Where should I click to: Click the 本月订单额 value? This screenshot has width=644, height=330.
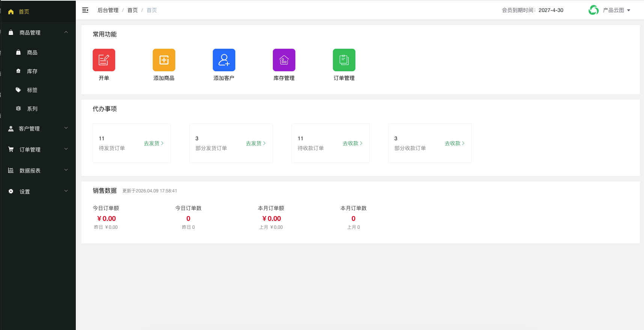point(271,219)
